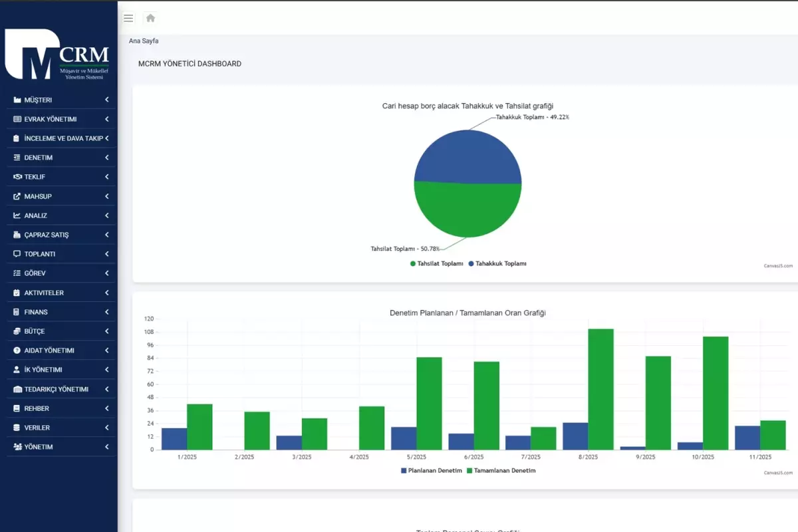Click the hamburger menu toggle icon
The height and width of the screenshot is (532, 798).
(x=128, y=19)
